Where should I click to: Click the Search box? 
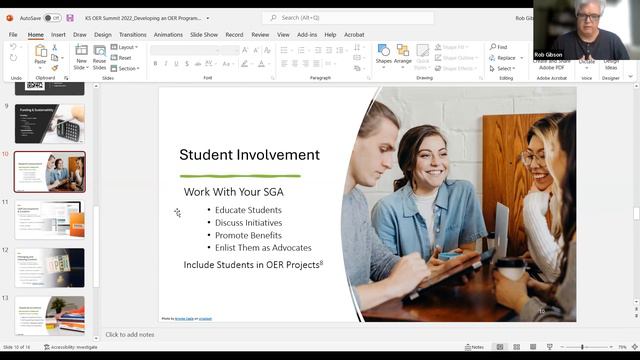[x=348, y=18]
